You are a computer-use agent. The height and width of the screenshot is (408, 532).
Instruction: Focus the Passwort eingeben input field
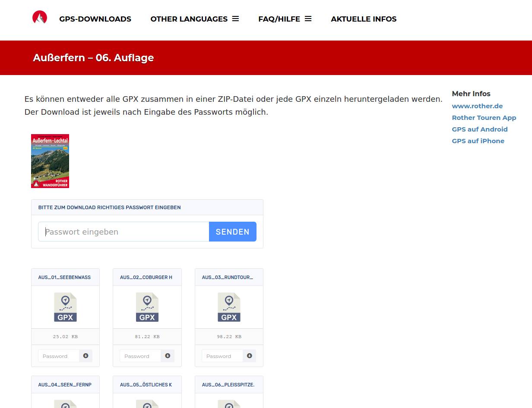[123, 232]
